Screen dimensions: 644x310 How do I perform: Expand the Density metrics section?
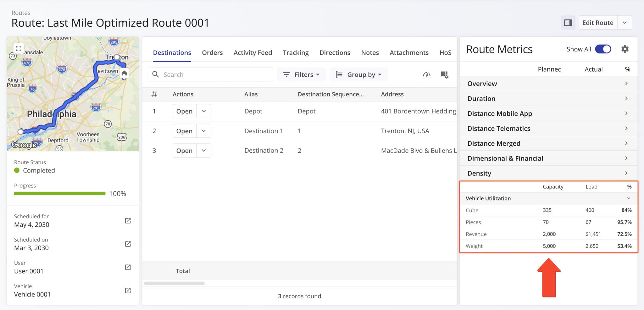tap(548, 173)
